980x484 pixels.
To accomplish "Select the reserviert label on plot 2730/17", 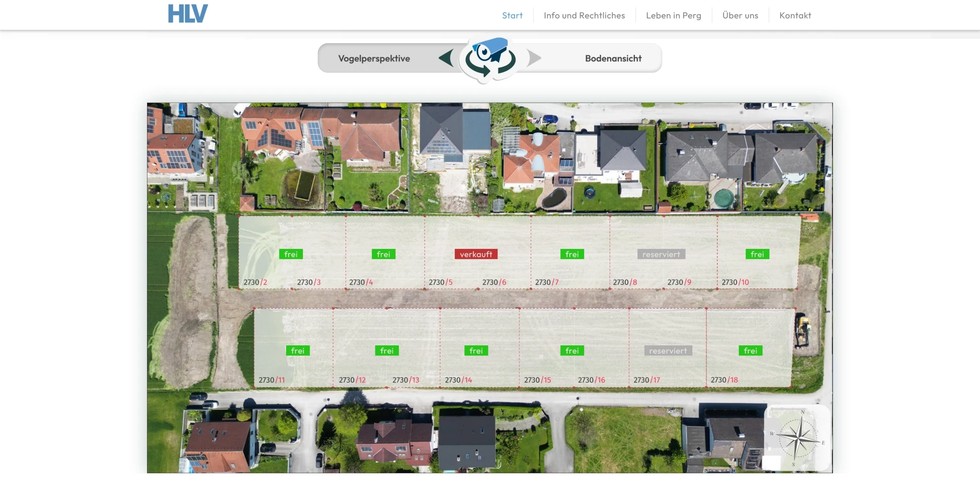I will point(668,351).
